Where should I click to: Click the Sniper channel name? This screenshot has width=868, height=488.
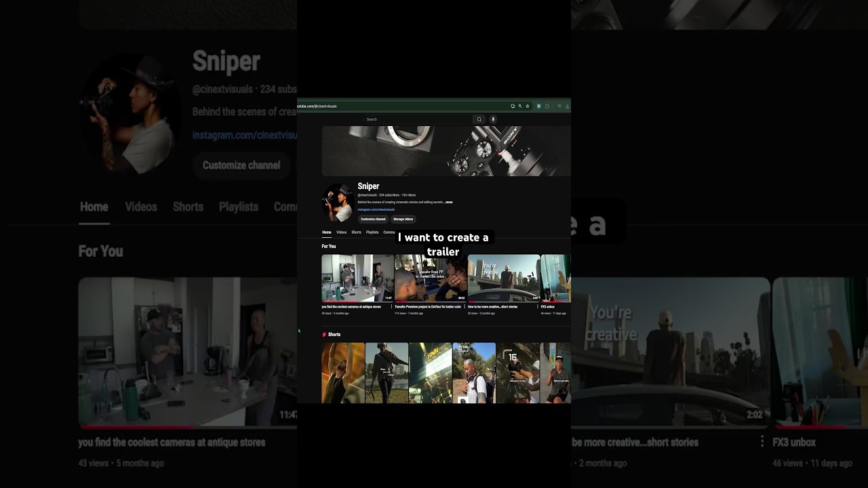coord(368,186)
